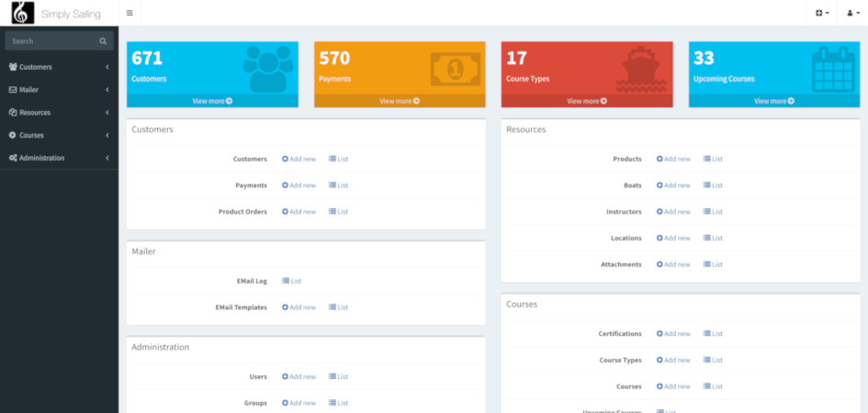Image resolution: width=868 pixels, height=413 pixels.
Task: Open List for Product Orders
Action: [338, 212]
